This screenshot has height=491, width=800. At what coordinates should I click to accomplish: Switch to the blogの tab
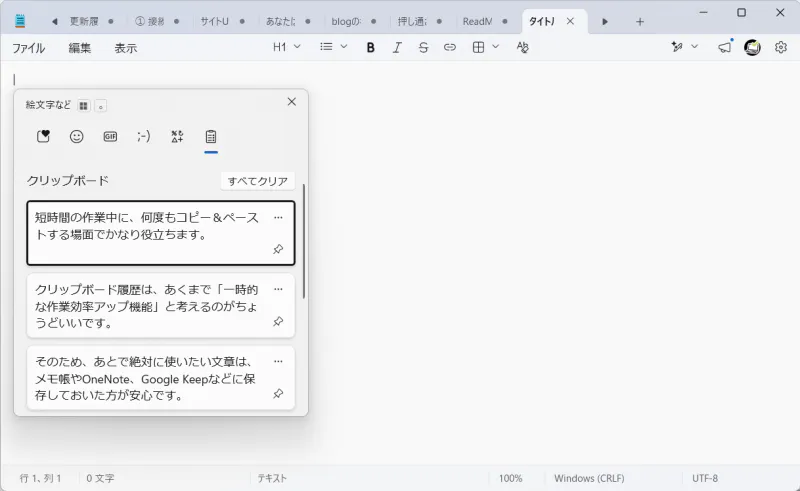tap(354, 21)
